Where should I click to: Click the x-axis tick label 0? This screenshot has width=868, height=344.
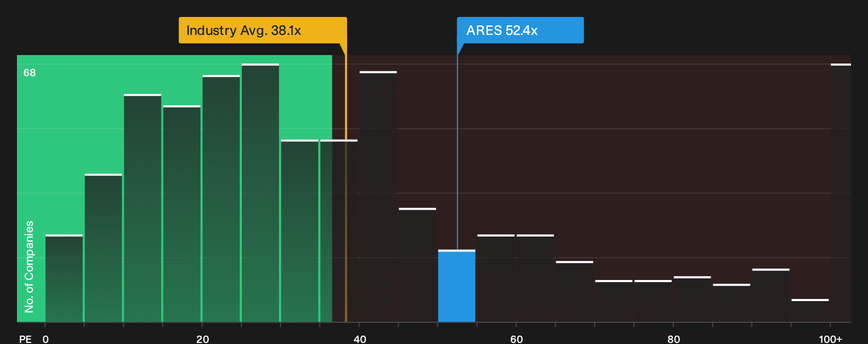(46, 339)
